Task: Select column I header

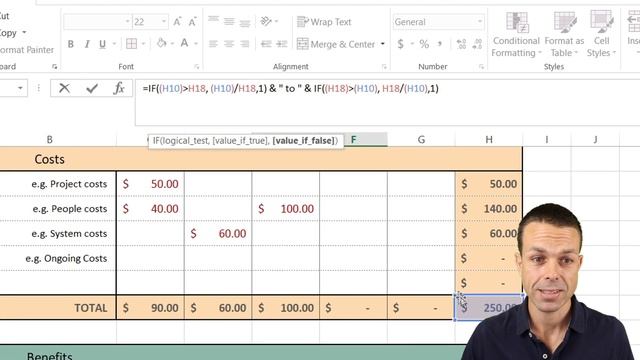Action: click(x=547, y=140)
